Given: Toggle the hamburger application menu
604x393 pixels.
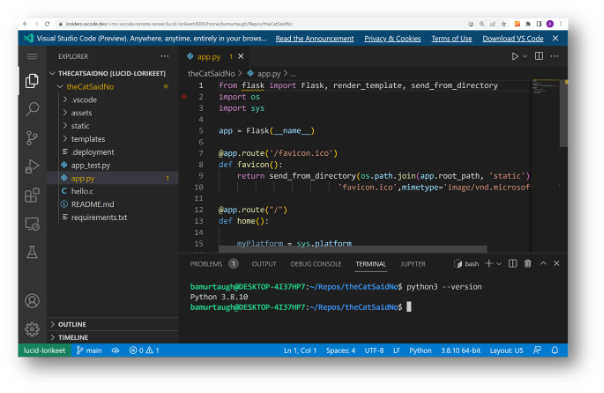Looking at the screenshot, I should pos(32,57).
